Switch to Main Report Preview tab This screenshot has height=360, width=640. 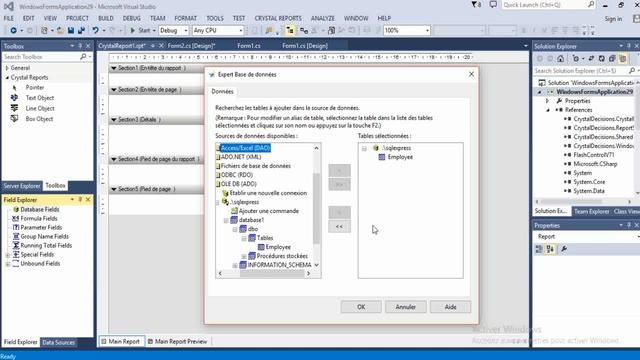click(x=177, y=341)
